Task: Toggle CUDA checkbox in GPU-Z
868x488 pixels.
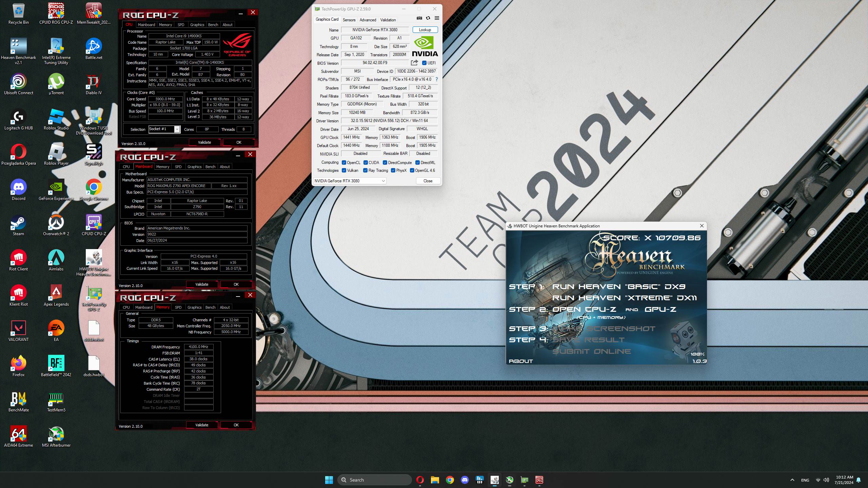Action: pyautogui.click(x=366, y=163)
